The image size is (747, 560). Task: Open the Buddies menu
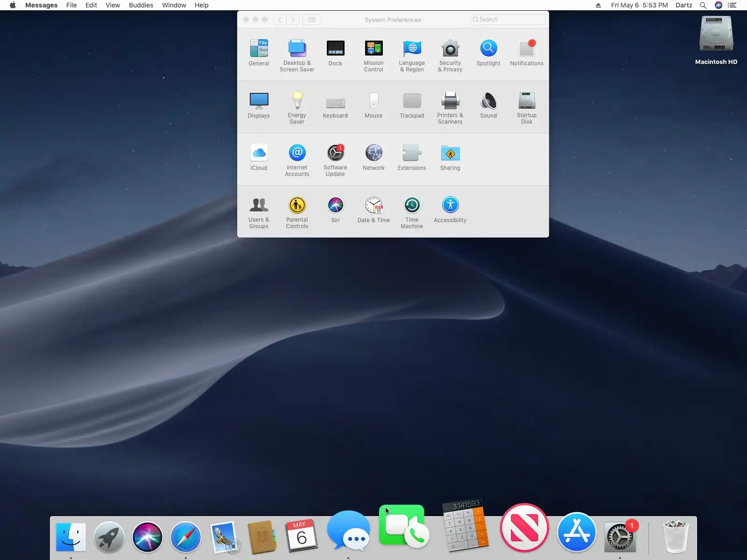pyautogui.click(x=141, y=5)
